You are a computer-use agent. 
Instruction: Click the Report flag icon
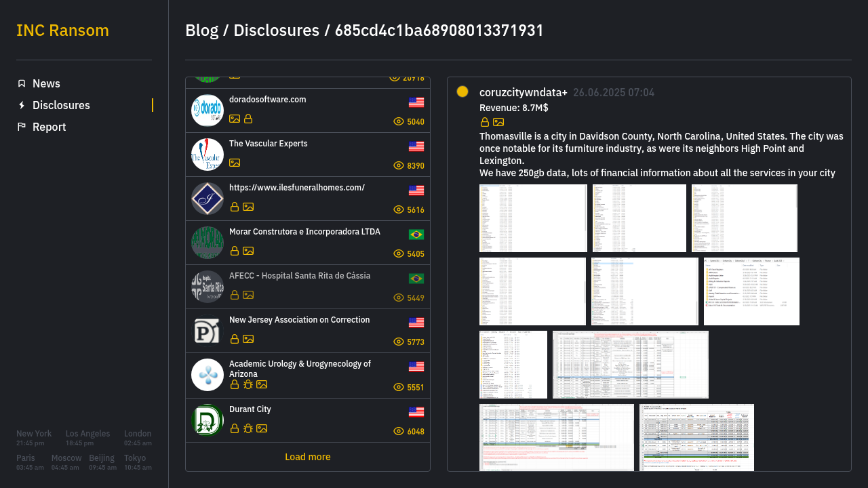pos(22,127)
